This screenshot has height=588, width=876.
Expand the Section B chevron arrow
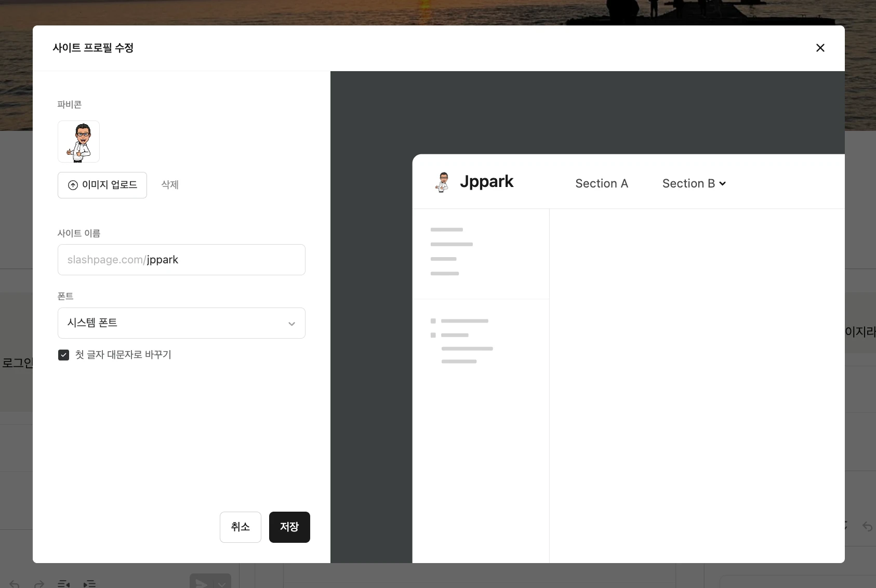pos(722,183)
